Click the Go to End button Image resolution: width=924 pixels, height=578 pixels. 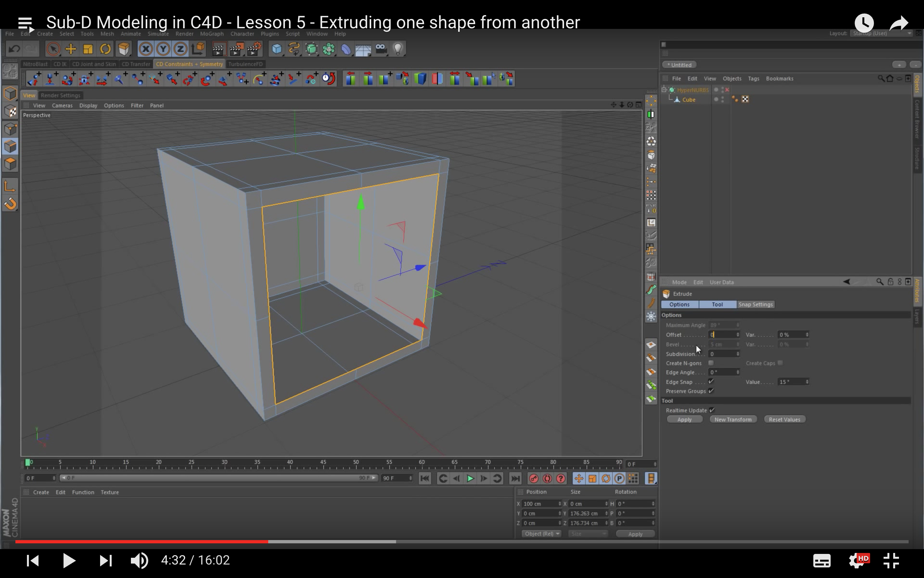(x=515, y=478)
